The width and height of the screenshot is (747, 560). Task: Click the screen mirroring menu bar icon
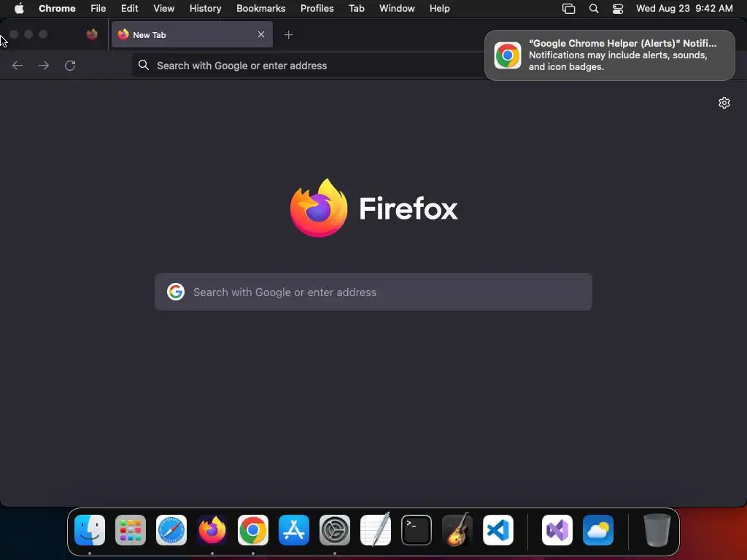(x=569, y=9)
